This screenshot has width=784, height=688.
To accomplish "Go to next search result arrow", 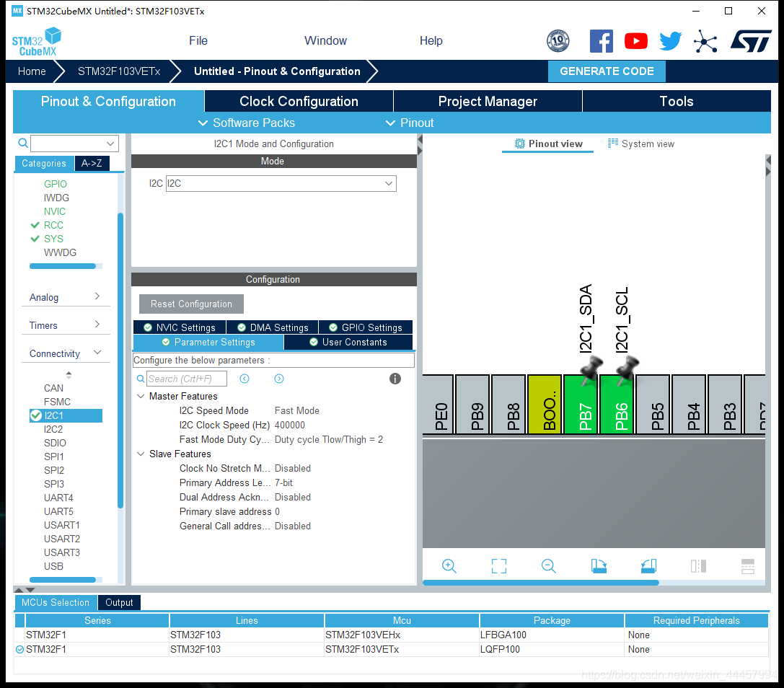I will [x=279, y=379].
